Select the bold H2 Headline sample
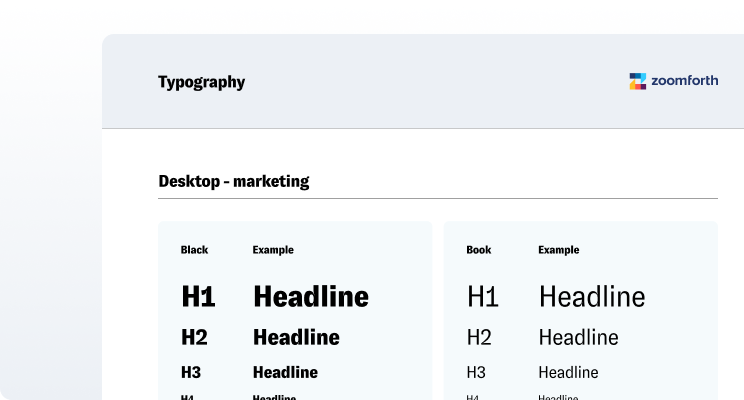This screenshot has height=400, width=744. click(296, 337)
